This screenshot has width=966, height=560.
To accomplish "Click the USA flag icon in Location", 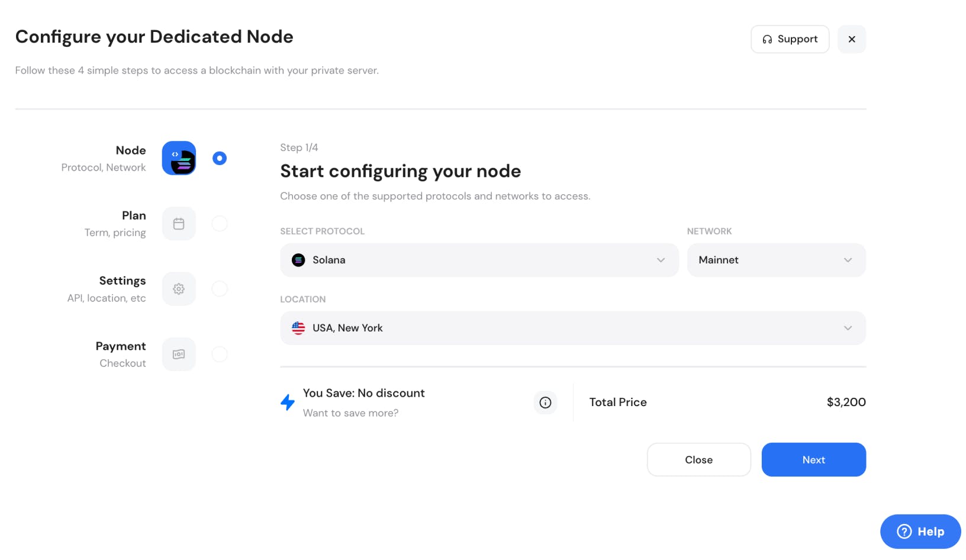I will pos(298,327).
